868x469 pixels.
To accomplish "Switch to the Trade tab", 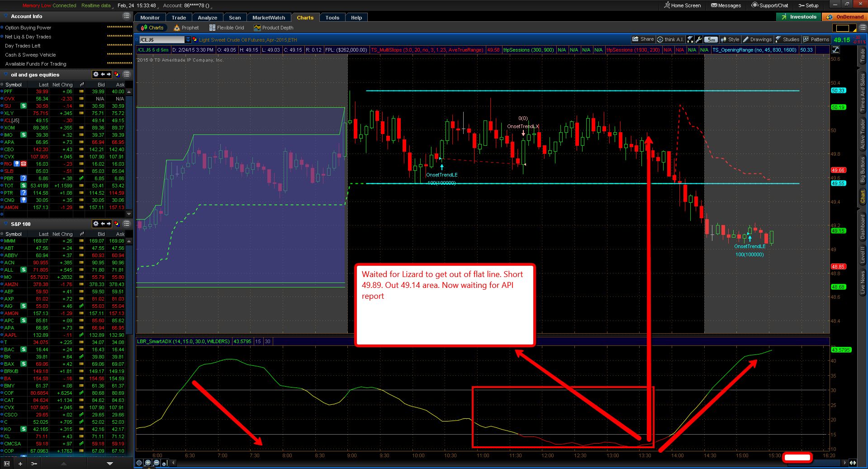I will click(179, 18).
